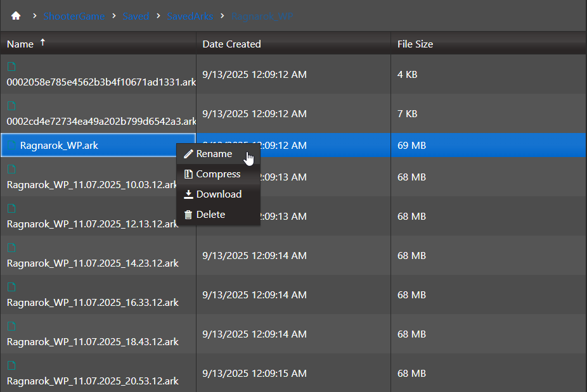The image size is (587, 392).
Task: Select file 0002058e785e4562b3b4f10671ad1331.ark
Action: (x=101, y=82)
